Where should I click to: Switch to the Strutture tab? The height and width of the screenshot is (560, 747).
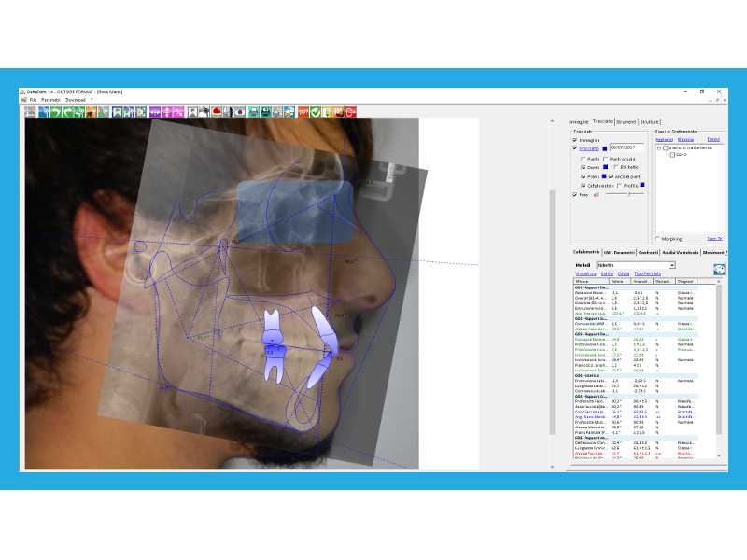click(649, 122)
